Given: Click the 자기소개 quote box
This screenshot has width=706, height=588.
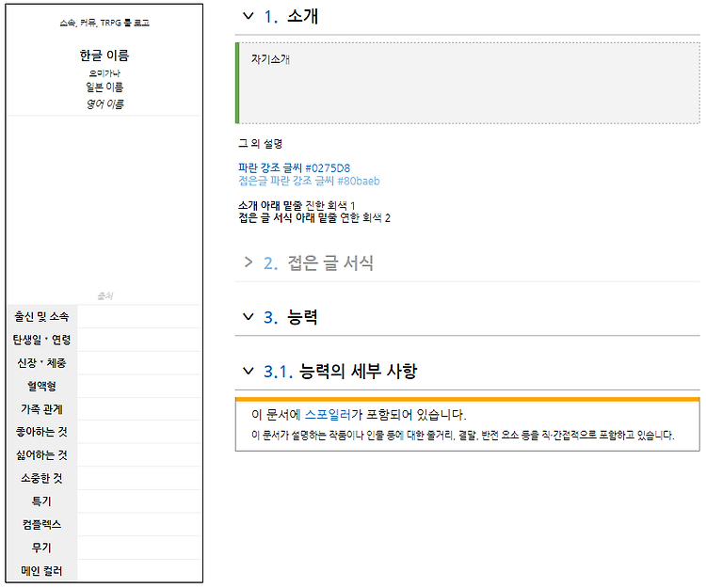Looking at the screenshot, I should pyautogui.click(x=467, y=83).
